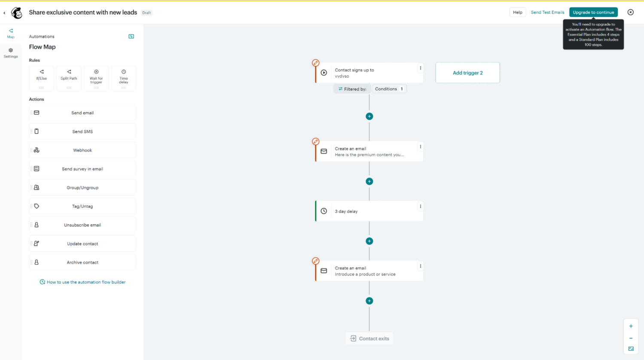Click the Filtered by chip on the trigger

pyautogui.click(x=352, y=89)
